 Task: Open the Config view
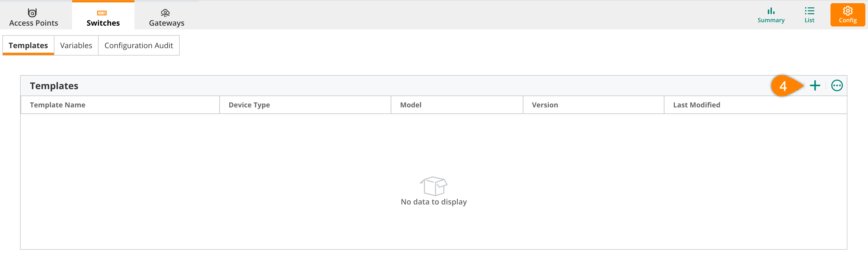847,15
